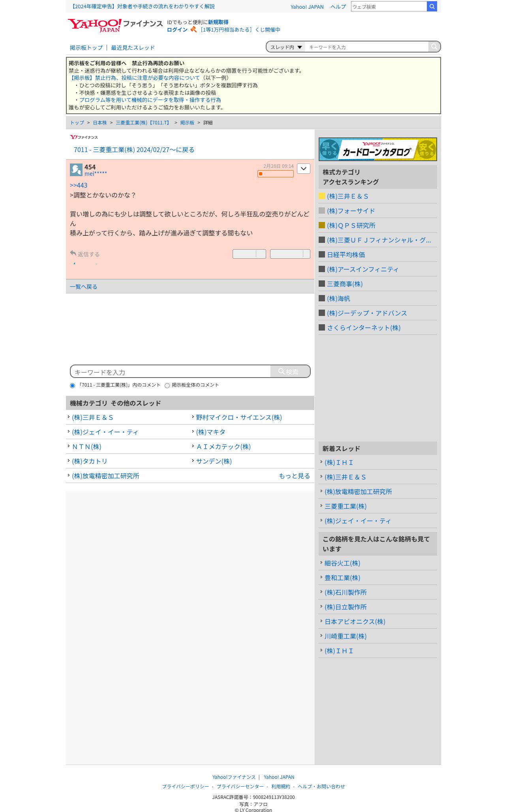507x812 pixels.
Task: Click the orange sentiment bar on post
Action: click(276, 174)
